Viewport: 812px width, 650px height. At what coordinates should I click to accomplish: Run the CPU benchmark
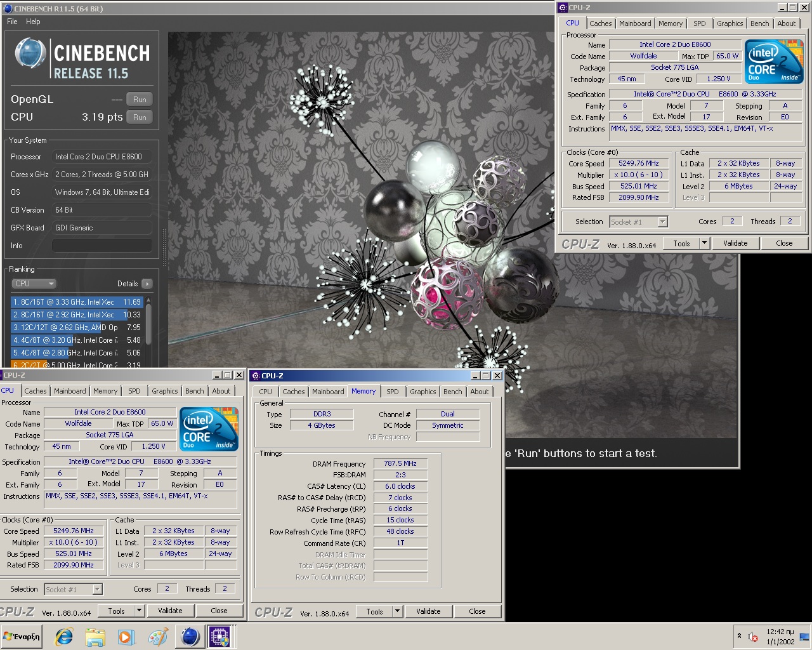(x=140, y=117)
